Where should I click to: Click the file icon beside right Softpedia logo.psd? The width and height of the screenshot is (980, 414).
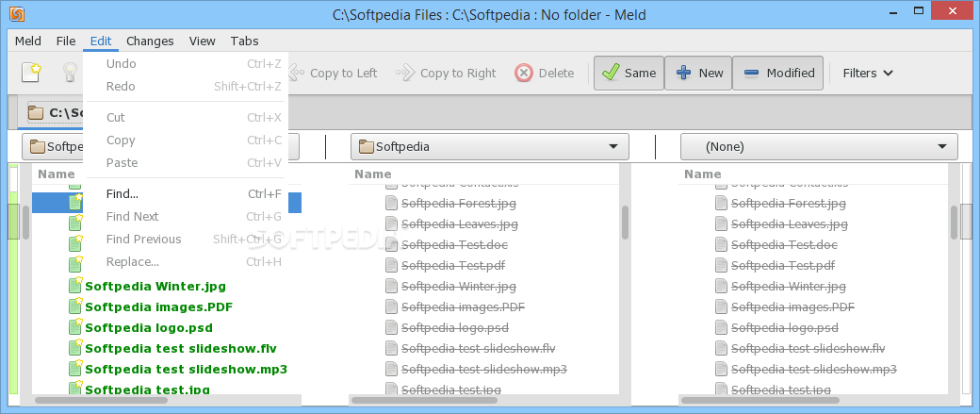point(721,327)
